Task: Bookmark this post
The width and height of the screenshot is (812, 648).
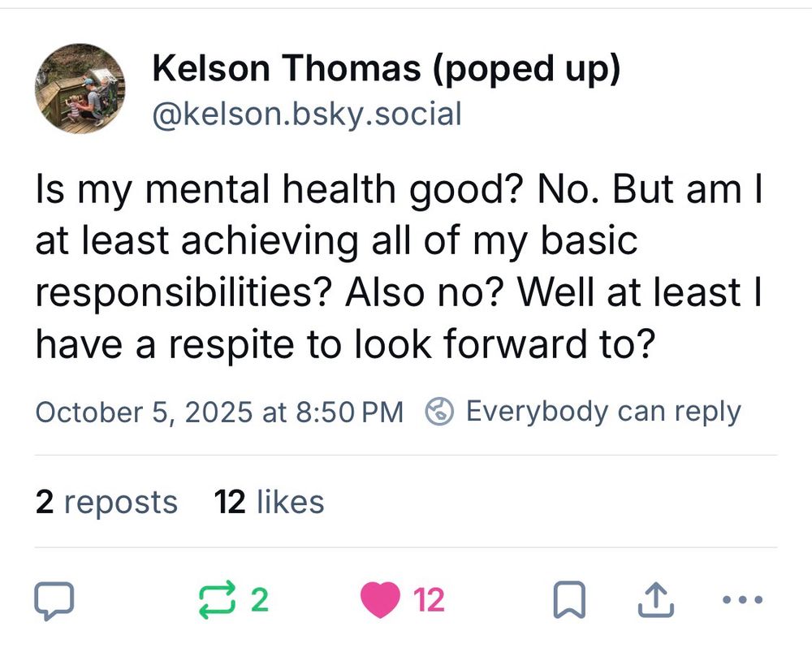Action: click(569, 600)
